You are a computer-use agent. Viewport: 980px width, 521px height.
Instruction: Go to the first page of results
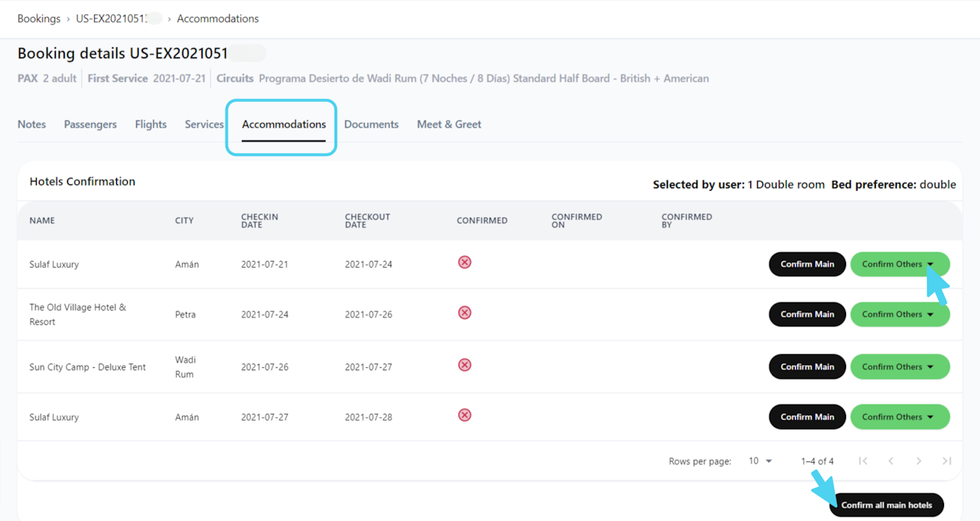pyautogui.click(x=863, y=461)
